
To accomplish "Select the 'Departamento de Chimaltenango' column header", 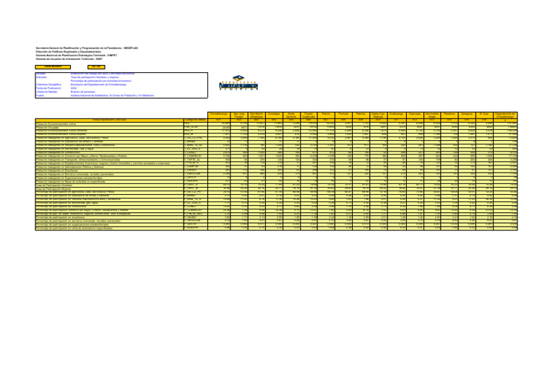I will tap(505, 116).
